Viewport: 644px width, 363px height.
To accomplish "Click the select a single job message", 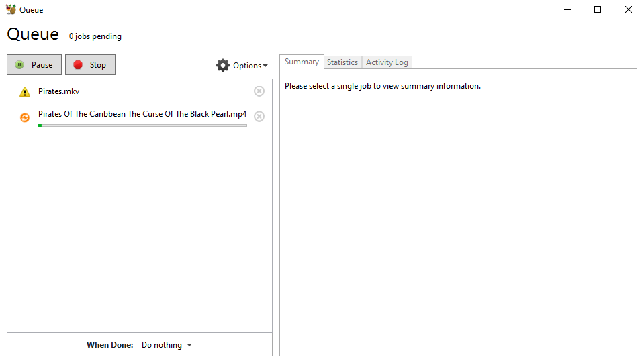I will (382, 86).
